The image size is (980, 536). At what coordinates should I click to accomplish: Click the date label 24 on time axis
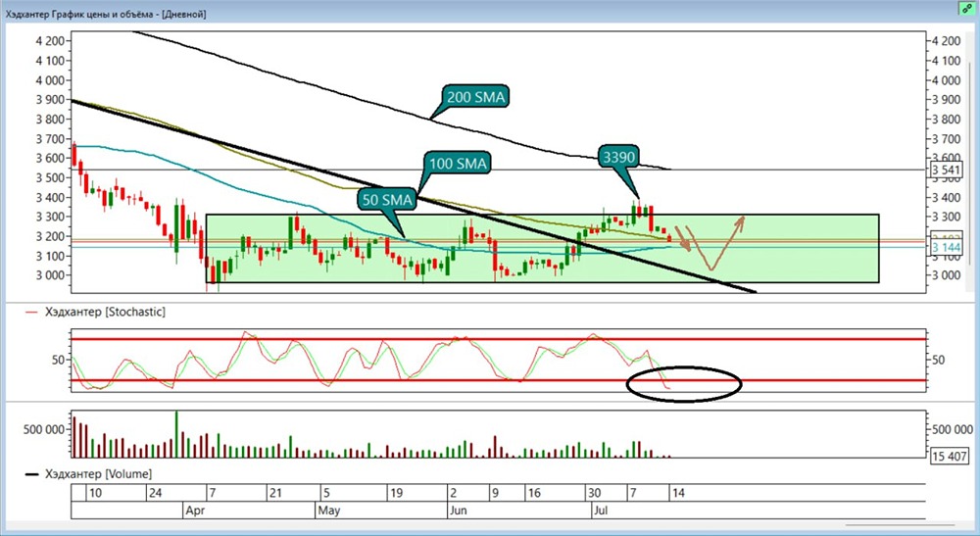point(155,493)
